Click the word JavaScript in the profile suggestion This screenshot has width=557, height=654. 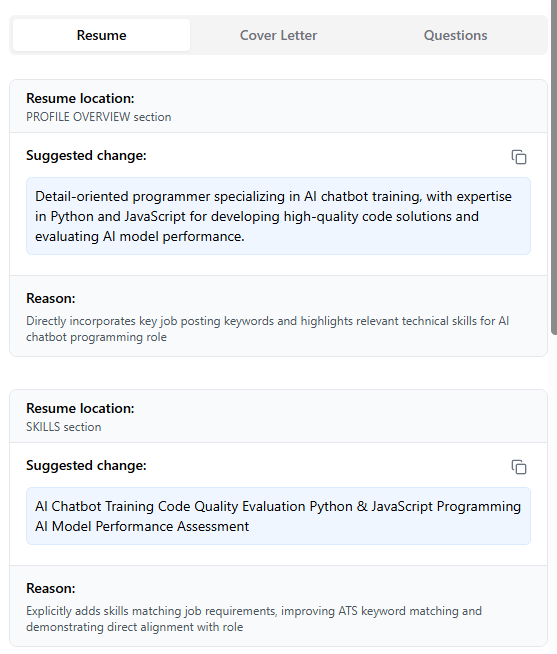(x=155, y=217)
